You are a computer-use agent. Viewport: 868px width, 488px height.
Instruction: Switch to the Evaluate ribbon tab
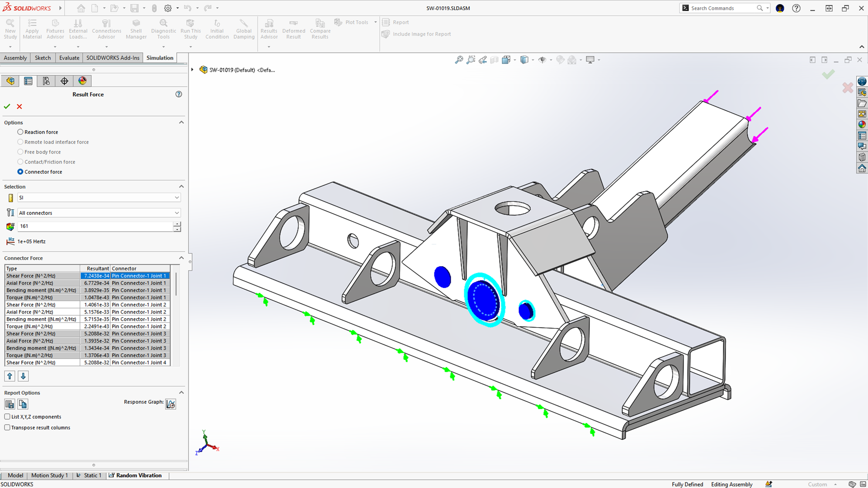[x=69, y=58]
